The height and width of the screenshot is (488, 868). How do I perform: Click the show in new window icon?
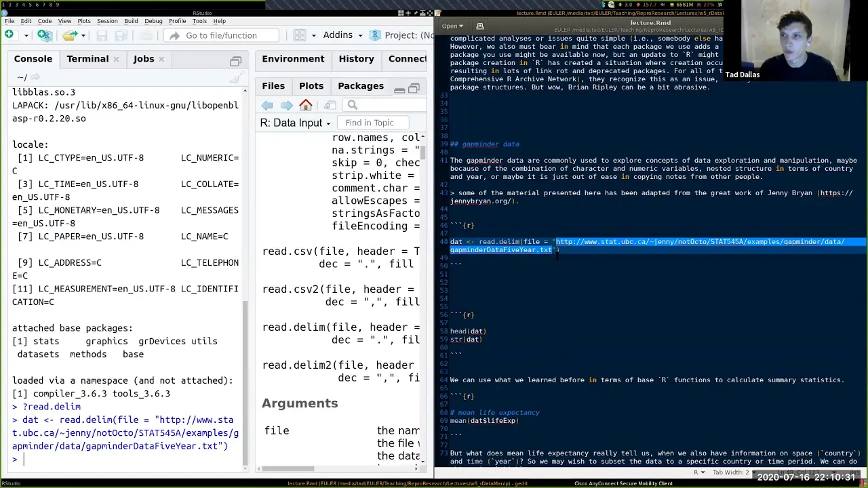click(330, 105)
